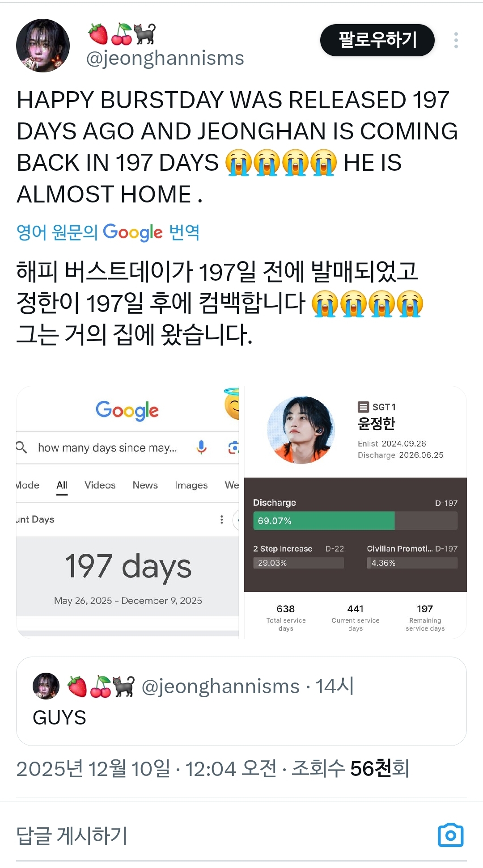Open the Google translation link 영어 원문의 번역
This screenshot has width=483, height=868.
pyautogui.click(x=108, y=232)
